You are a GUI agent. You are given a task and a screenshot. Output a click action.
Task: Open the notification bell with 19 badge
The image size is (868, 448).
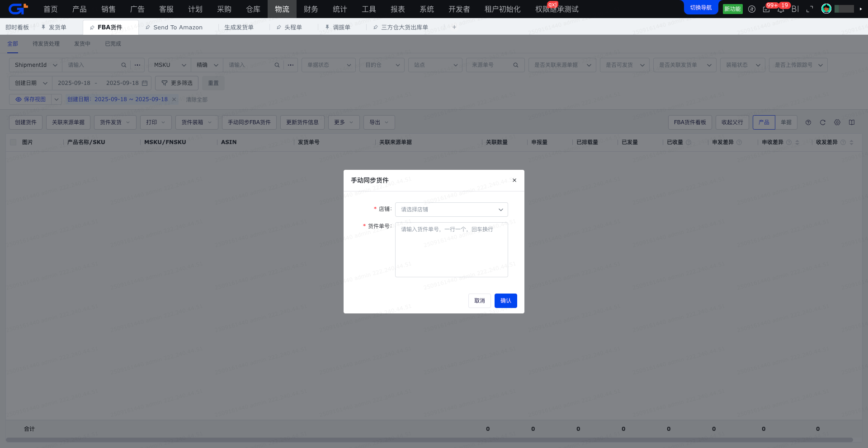(781, 9)
